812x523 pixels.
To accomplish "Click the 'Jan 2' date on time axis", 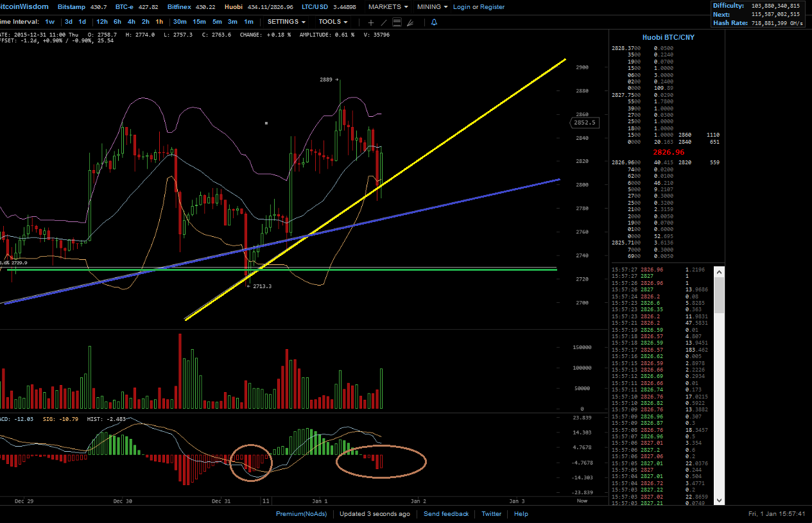I will [418, 501].
